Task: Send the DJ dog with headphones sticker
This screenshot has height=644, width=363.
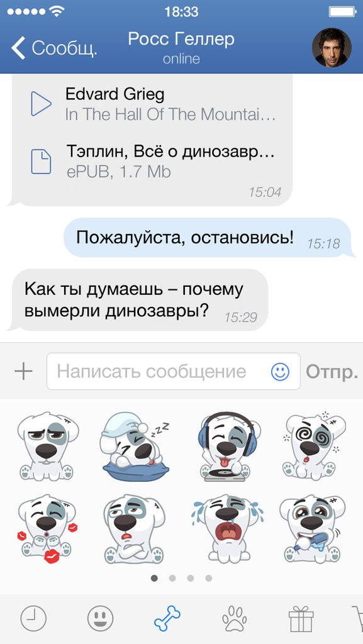Action: point(228,446)
